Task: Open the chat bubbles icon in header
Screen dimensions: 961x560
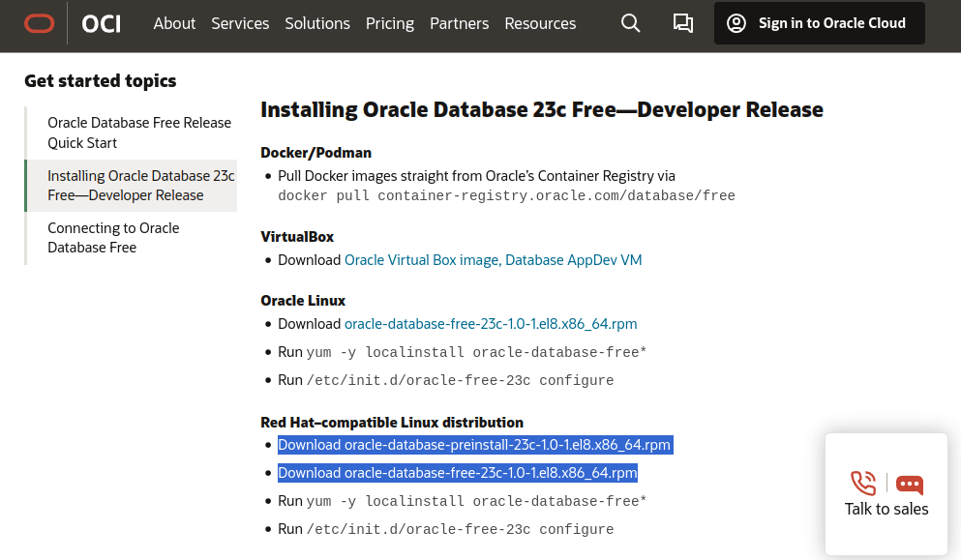Action: tap(682, 23)
